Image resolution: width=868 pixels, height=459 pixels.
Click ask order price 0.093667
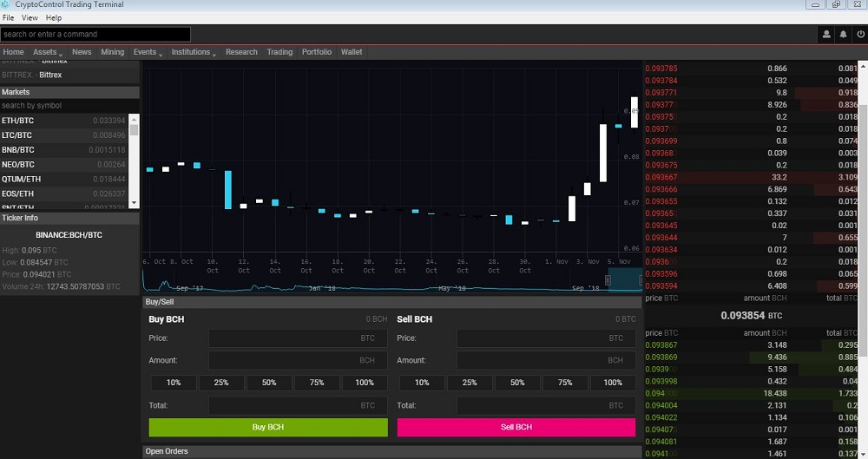[661, 178]
